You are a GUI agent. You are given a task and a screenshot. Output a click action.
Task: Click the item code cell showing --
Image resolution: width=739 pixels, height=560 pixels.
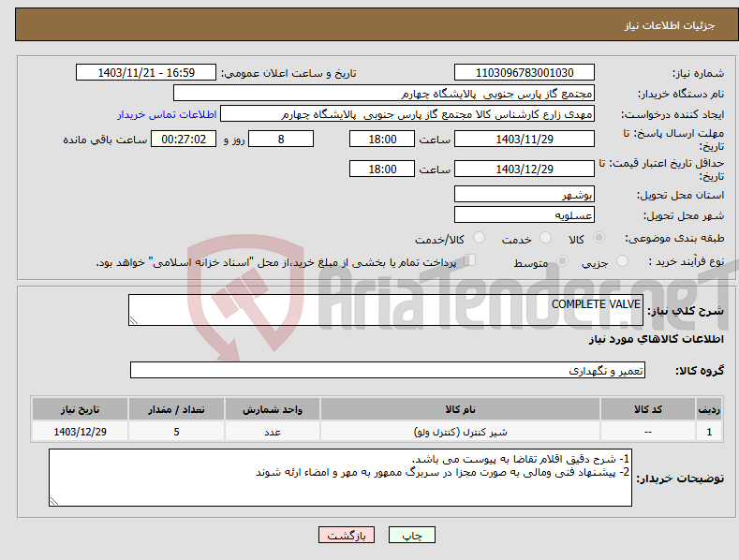point(648,432)
